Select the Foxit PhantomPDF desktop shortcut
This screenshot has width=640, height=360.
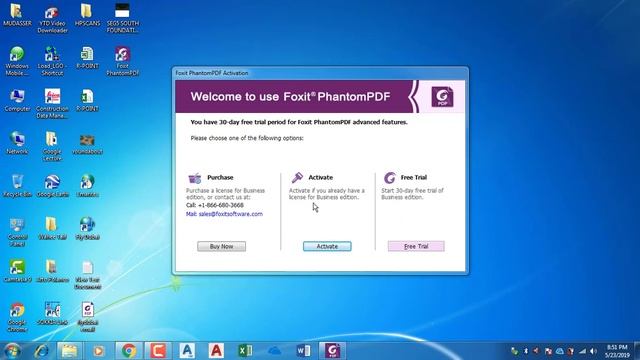[122, 61]
